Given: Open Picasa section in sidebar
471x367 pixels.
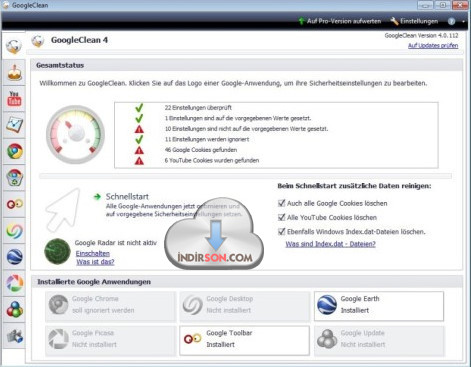Looking at the screenshot, I should point(15,283).
